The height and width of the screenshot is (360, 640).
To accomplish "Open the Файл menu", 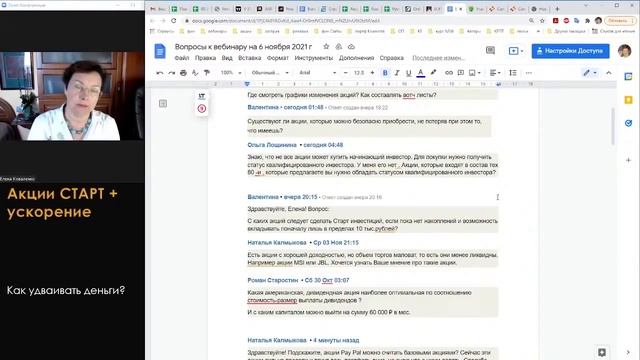I will (182, 58).
